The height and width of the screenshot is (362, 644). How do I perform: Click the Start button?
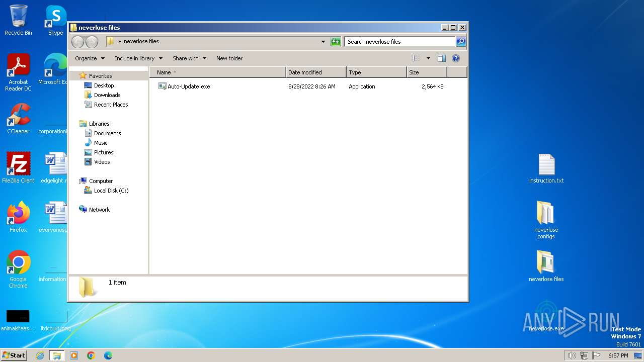(14, 355)
